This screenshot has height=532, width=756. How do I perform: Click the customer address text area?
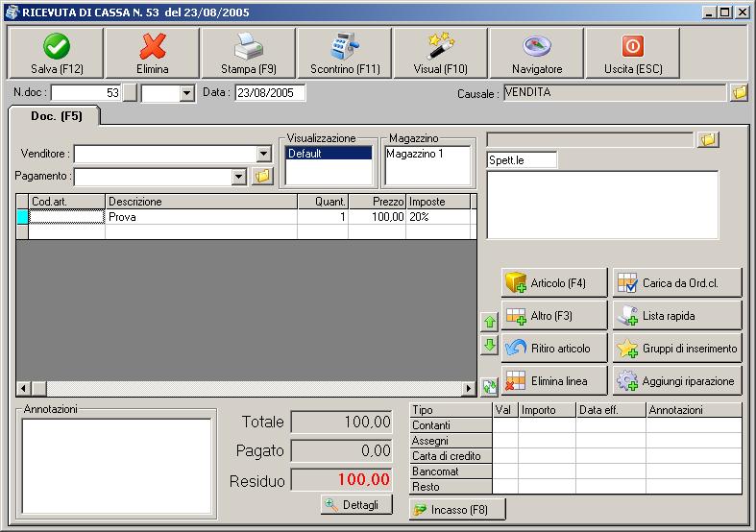602,205
